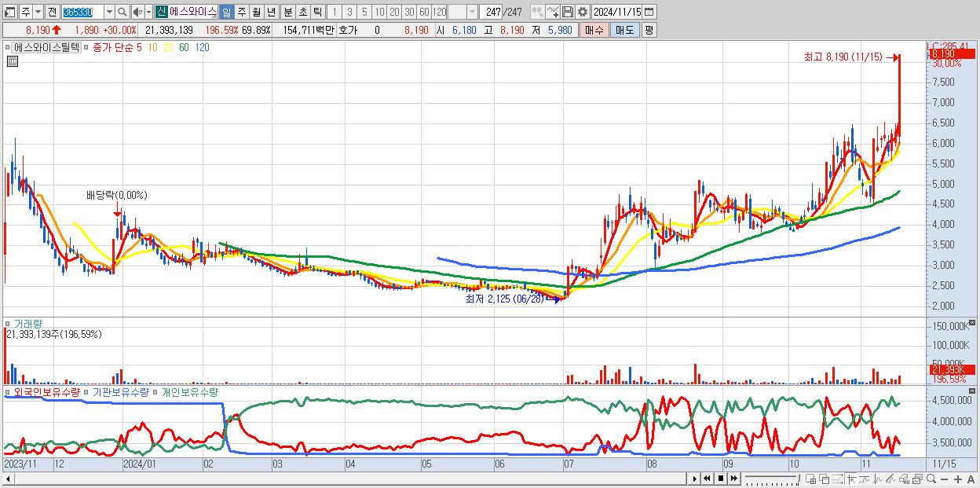Click the date field showing 2024/11/15
The image size is (980, 488).
[617, 12]
